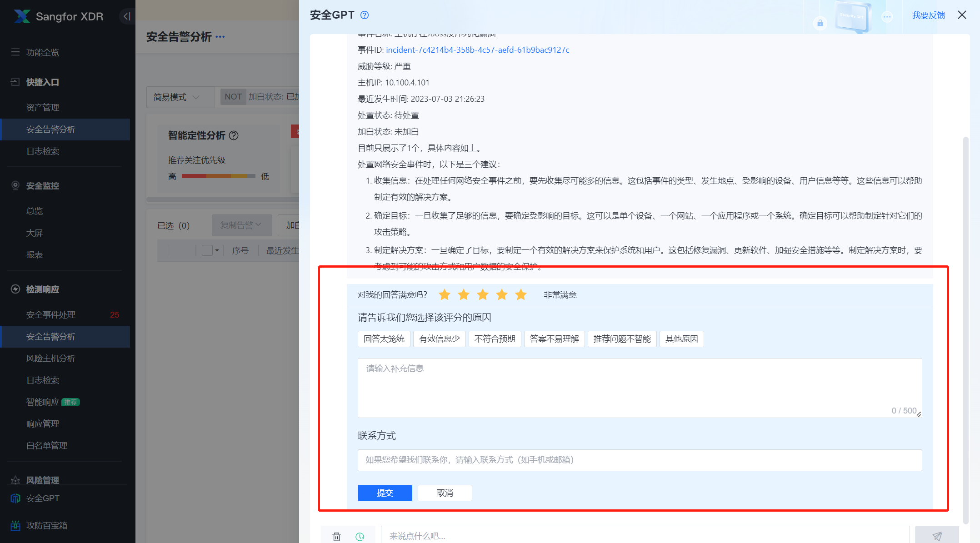Viewport: 980px width, 543px height.
Task: Open chat history via the clock icon
Action: [360, 536]
